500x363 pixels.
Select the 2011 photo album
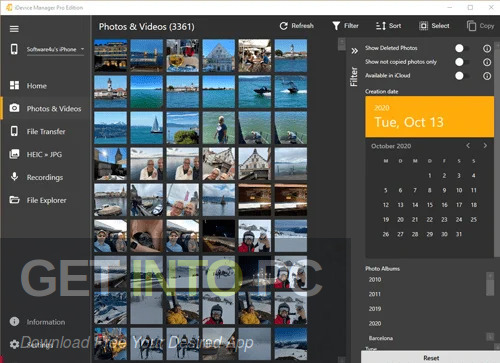(375, 294)
